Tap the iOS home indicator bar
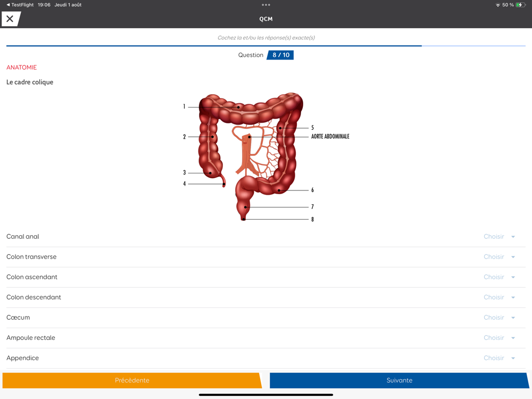This screenshot has width=532, height=399. [x=266, y=395]
